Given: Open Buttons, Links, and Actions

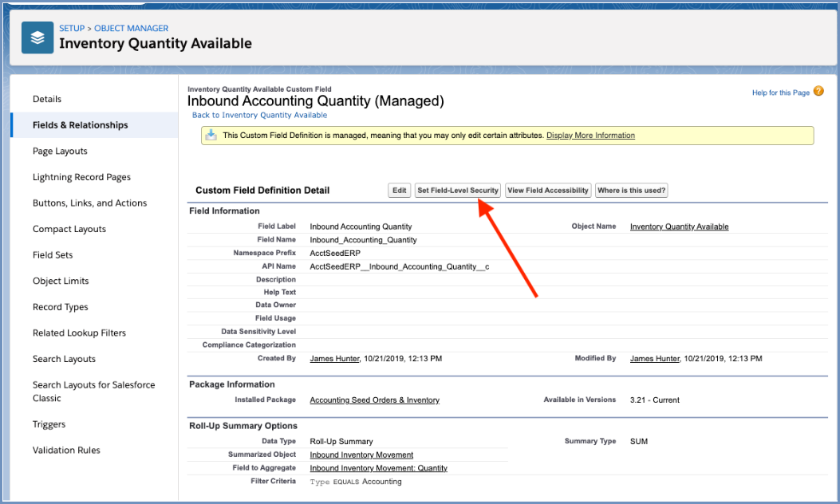Looking at the screenshot, I should (89, 203).
